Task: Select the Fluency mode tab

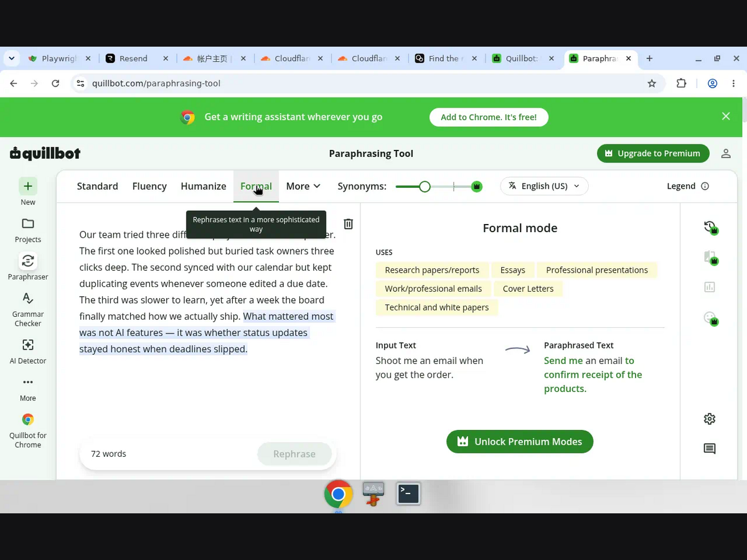Action: point(149,186)
